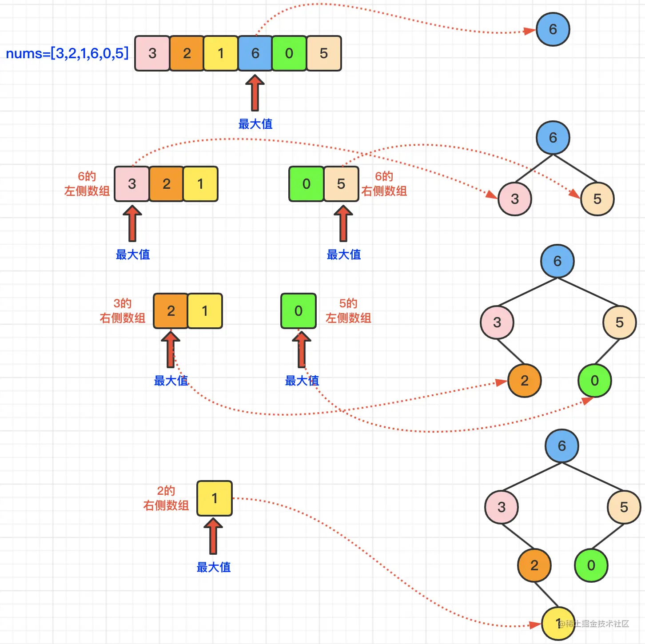This screenshot has width=645, height=644.
Task: Click orange node 2 in the final six-node tree
Action: [534, 565]
